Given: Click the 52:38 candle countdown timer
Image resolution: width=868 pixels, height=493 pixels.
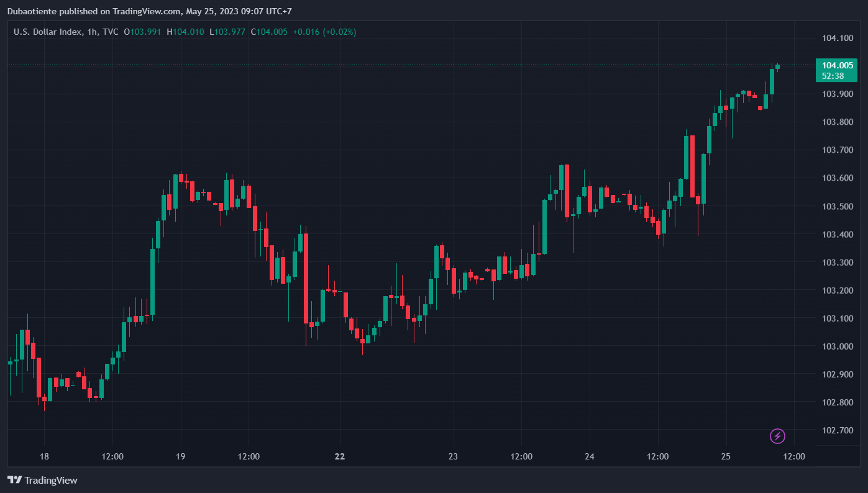Looking at the screenshot, I should [x=833, y=76].
